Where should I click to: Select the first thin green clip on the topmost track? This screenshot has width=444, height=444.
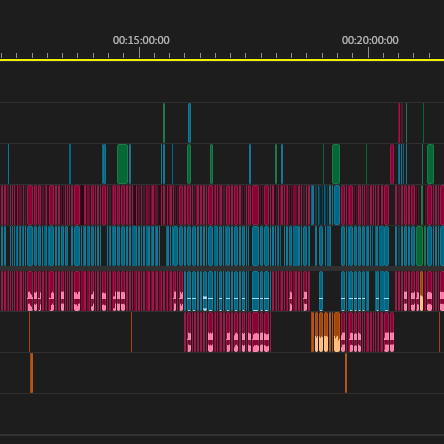coord(164,123)
